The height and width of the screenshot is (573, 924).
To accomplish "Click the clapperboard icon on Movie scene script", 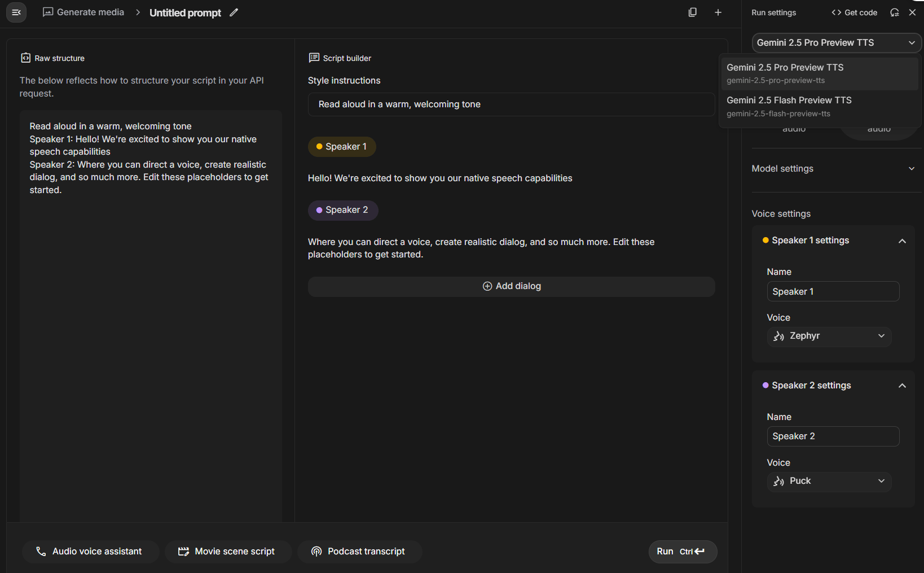I will (x=183, y=552).
